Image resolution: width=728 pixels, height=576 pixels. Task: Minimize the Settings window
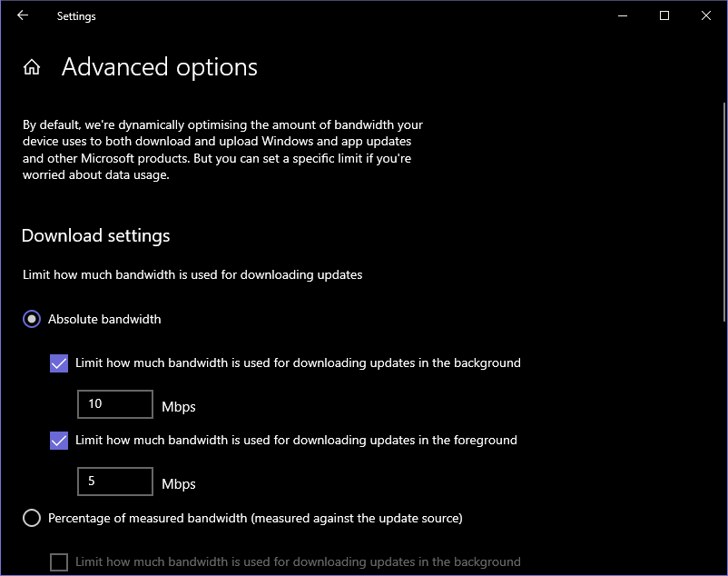(622, 15)
